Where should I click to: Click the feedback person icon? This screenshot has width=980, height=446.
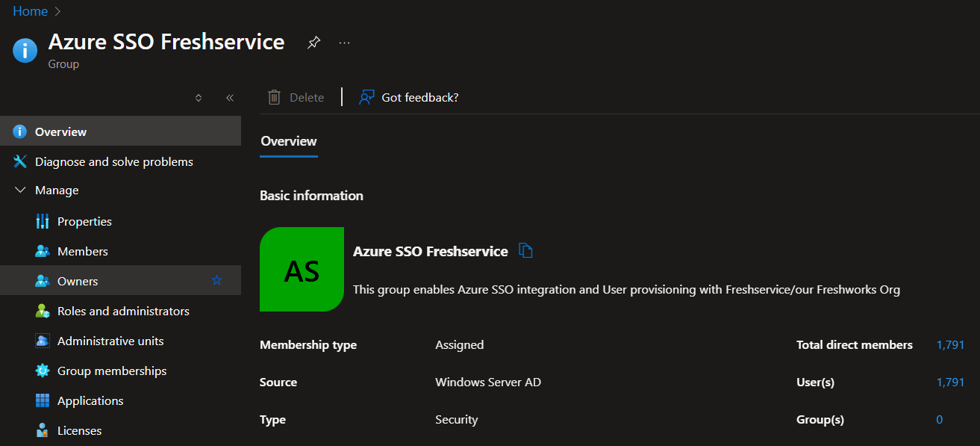click(x=366, y=97)
